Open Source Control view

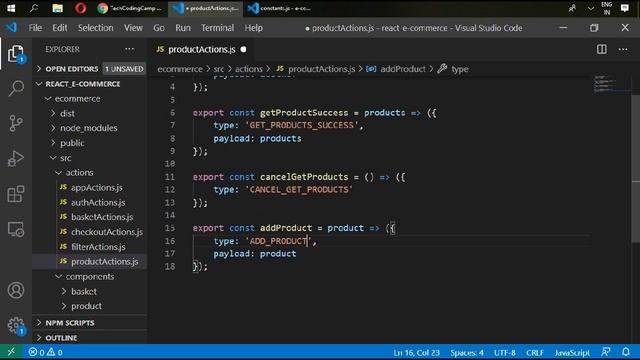[x=16, y=123]
